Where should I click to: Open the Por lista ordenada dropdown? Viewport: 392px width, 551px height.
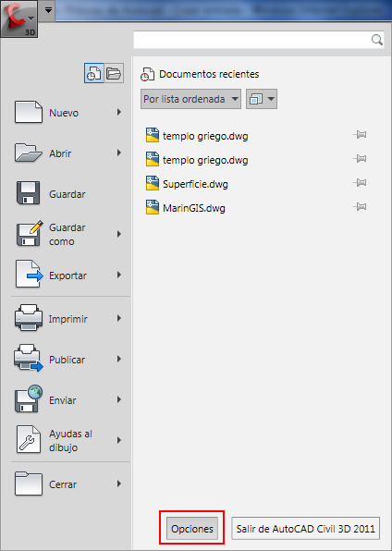click(x=190, y=99)
